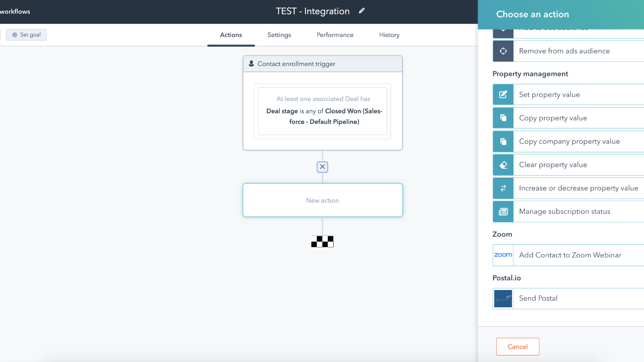Open the Performance tab
The image size is (644, 362).
(334, 35)
